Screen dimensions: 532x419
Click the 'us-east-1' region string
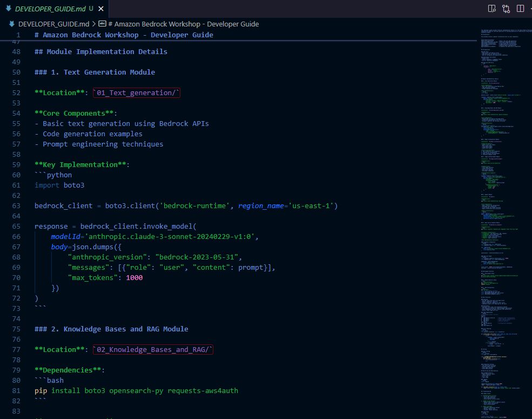coord(311,206)
